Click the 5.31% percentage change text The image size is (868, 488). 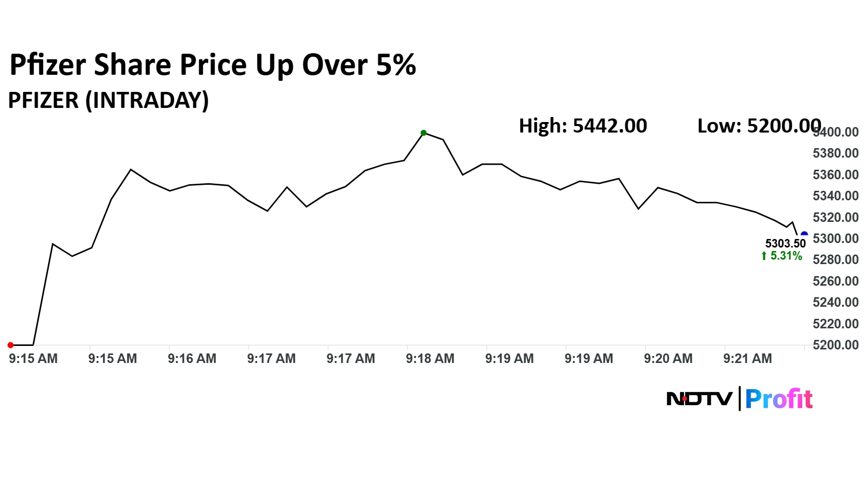[786, 256]
